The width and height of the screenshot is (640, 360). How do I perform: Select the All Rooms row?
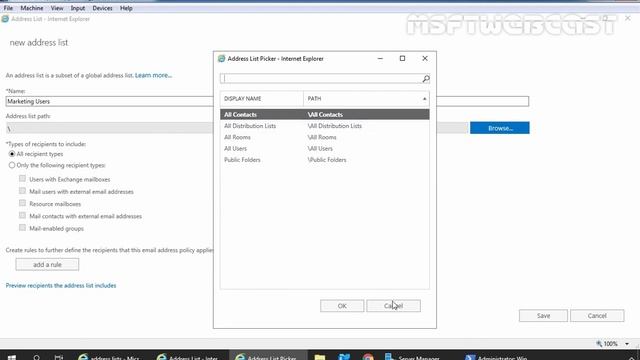coord(324,137)
